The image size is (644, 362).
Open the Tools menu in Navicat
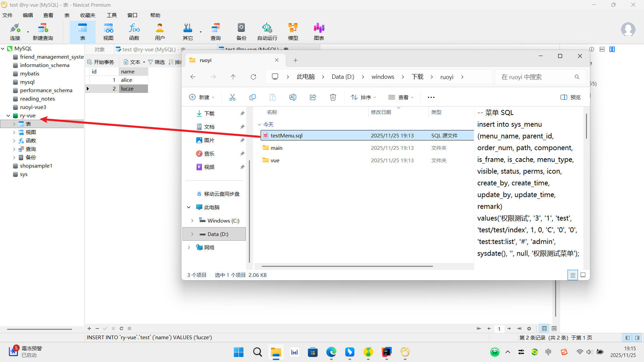click(x=111, y=15)
